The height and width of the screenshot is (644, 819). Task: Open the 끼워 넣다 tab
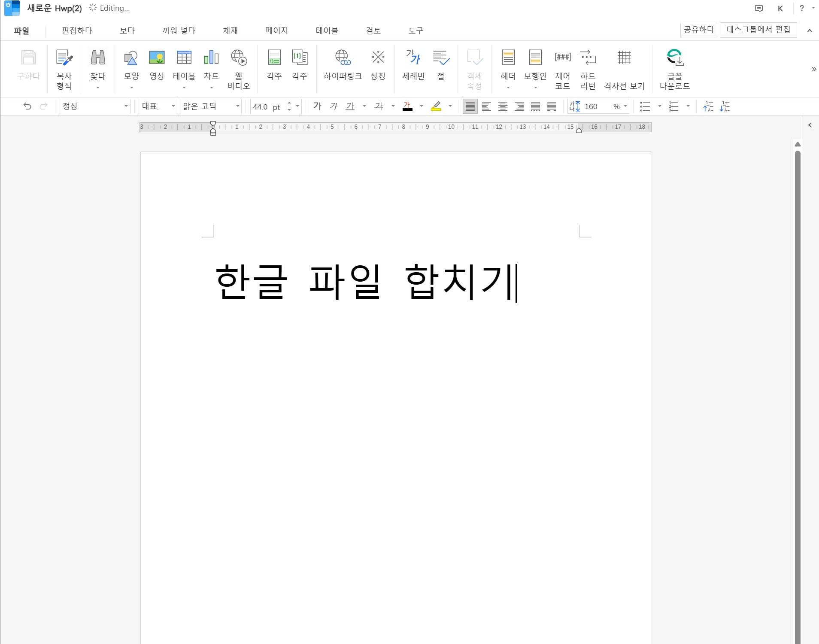click(x=179, y=30)
